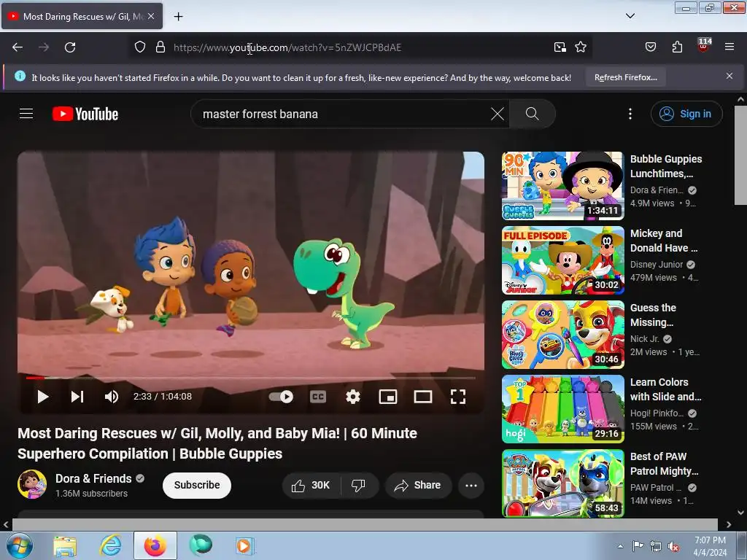Open the taskbar clock 7:07 PM
This screenshot has width=747, height=560.
[710, 546]
